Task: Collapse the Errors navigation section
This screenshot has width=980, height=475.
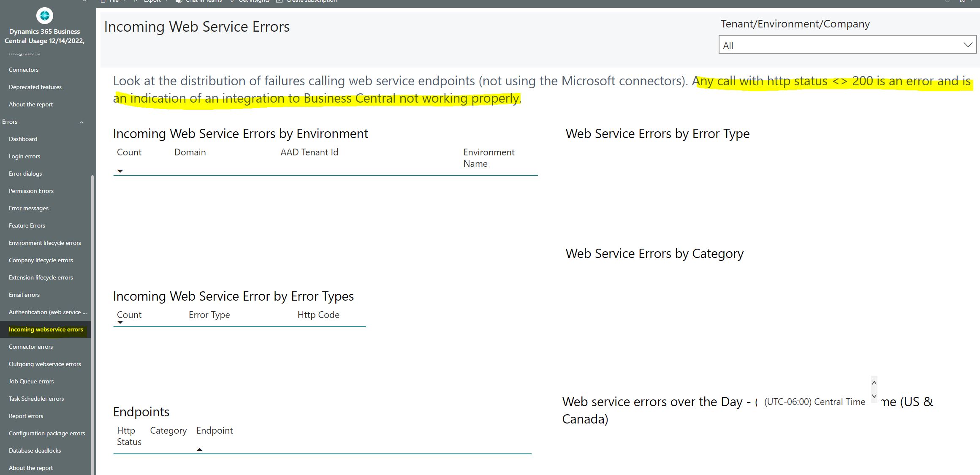Action: pyautogui.click(x=81, y=122)
